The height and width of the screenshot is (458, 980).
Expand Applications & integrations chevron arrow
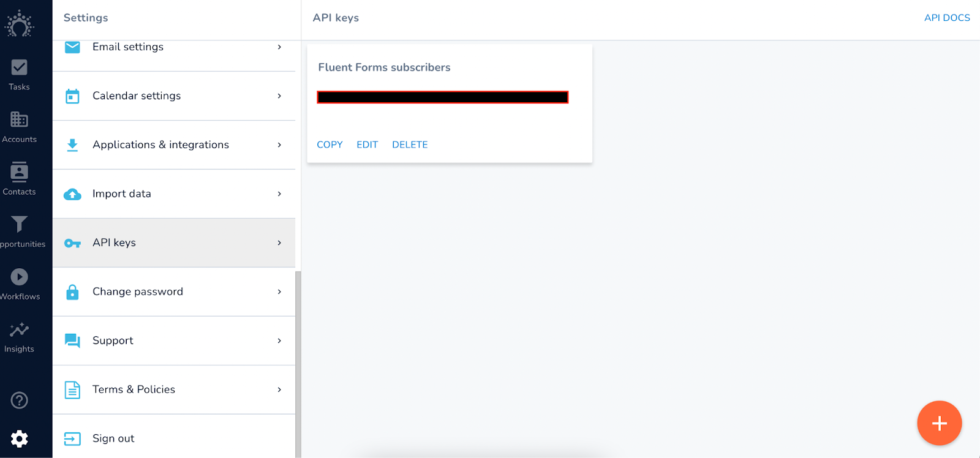coord(279,145)
